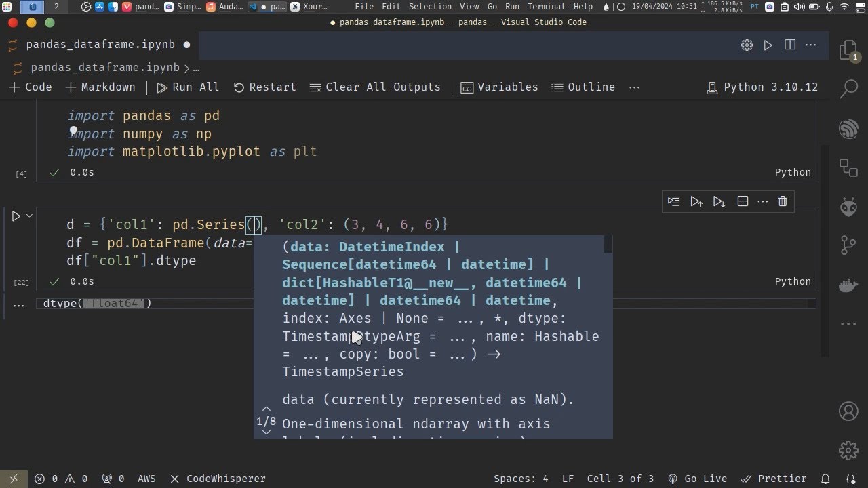
Task: Expand breadcrumb ellipsis after pandas_dataframe.ipynb
Action: [x=196, y=68]
